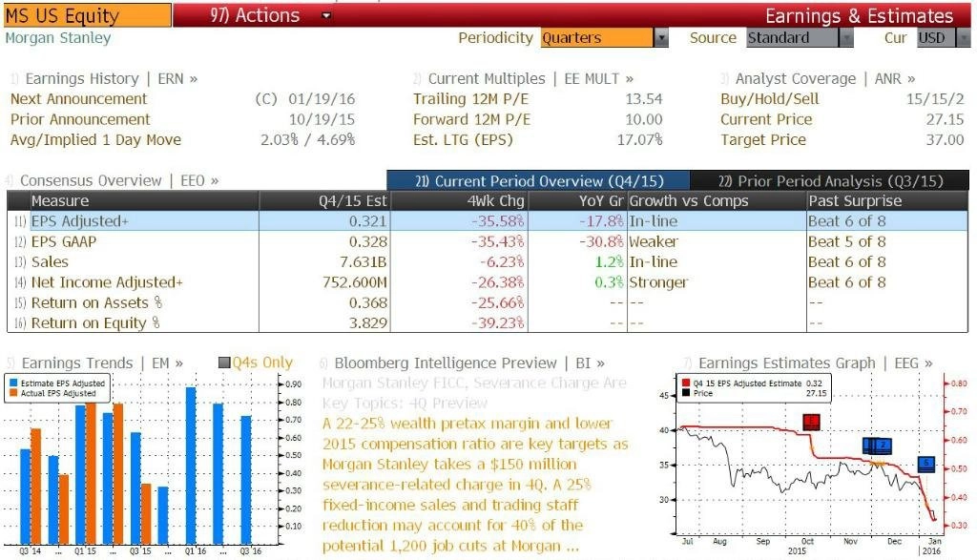Click the blue Estimate EPS Adjusted legend swatch
This screenshot has height=560, width=977.
(13, 384)
